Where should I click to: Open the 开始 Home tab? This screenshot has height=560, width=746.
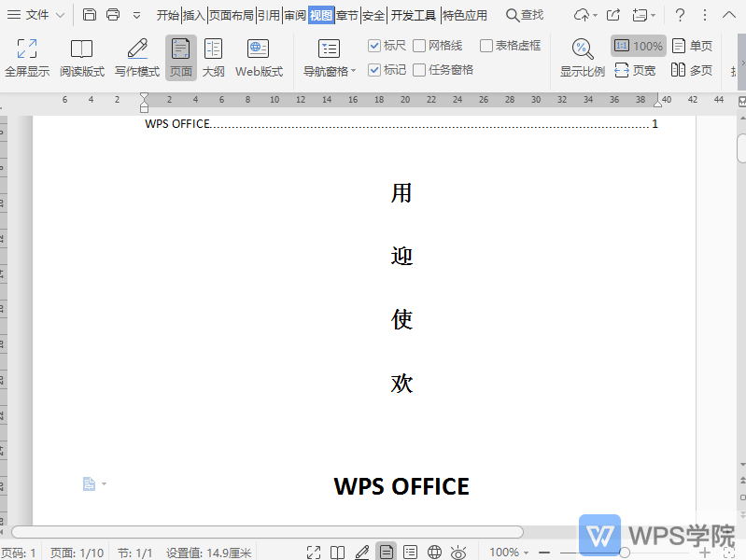tap(168, 15)
